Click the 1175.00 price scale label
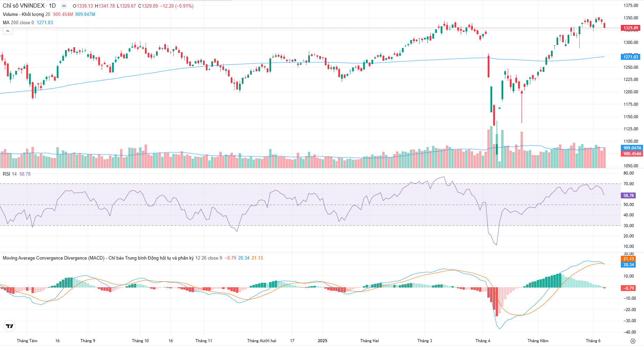This screenshot has width=644, height=346. (x=631, y=104)
